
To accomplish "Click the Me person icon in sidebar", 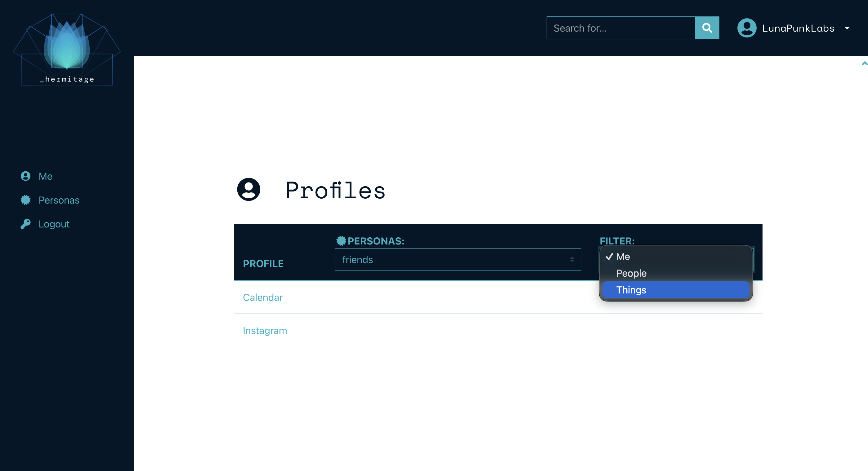I will [x=26, y=176].
